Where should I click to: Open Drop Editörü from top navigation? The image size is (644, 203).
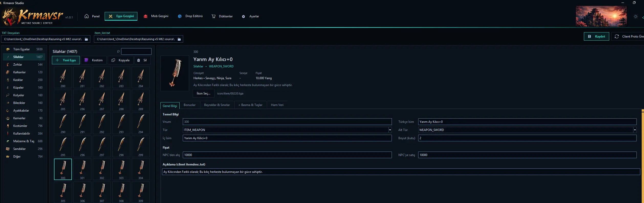[190, 16]
